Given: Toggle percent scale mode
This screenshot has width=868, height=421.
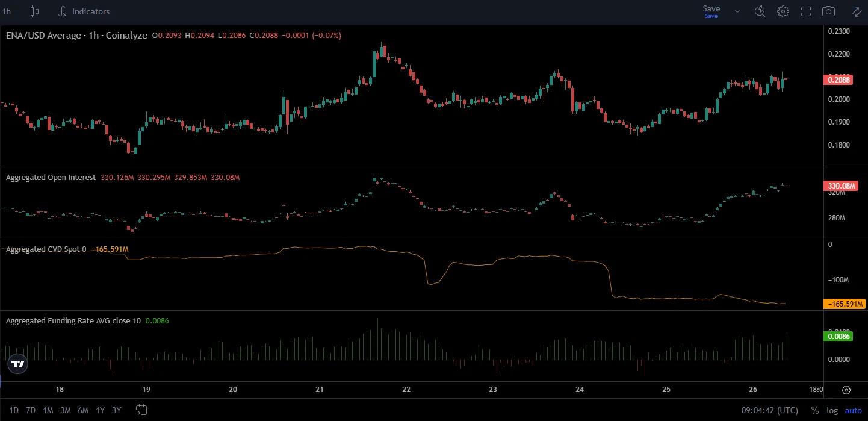Looking at the screenshot, I should [x=814, y=411].
